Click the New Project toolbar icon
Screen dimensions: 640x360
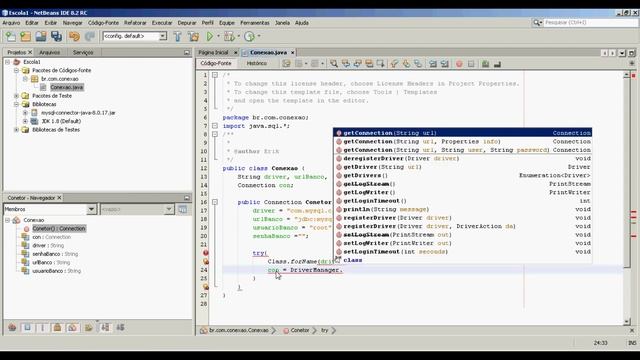pyautogui.click(x=25, y=36)
